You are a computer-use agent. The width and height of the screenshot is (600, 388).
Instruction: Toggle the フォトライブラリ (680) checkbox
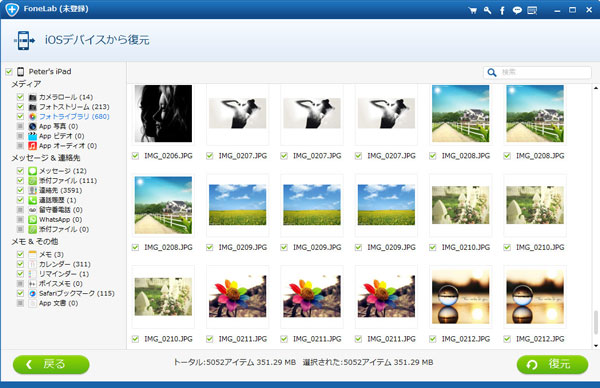pos(20,116)
